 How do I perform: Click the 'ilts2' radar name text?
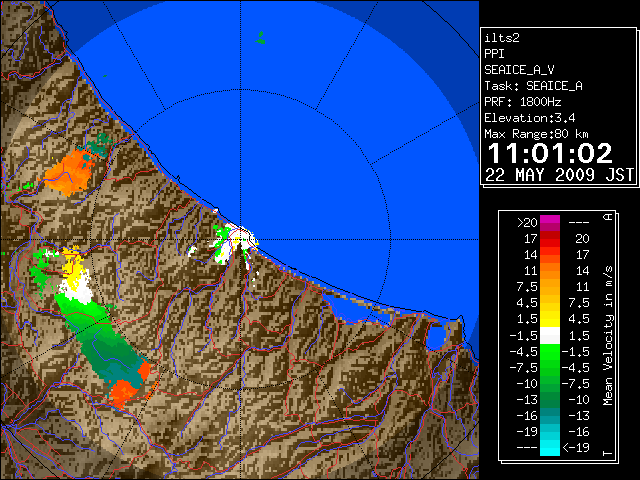502,38
